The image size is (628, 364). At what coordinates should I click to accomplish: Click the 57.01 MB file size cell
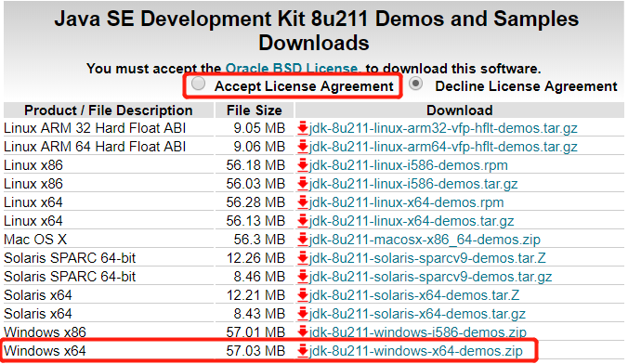[x=255, y=332]
